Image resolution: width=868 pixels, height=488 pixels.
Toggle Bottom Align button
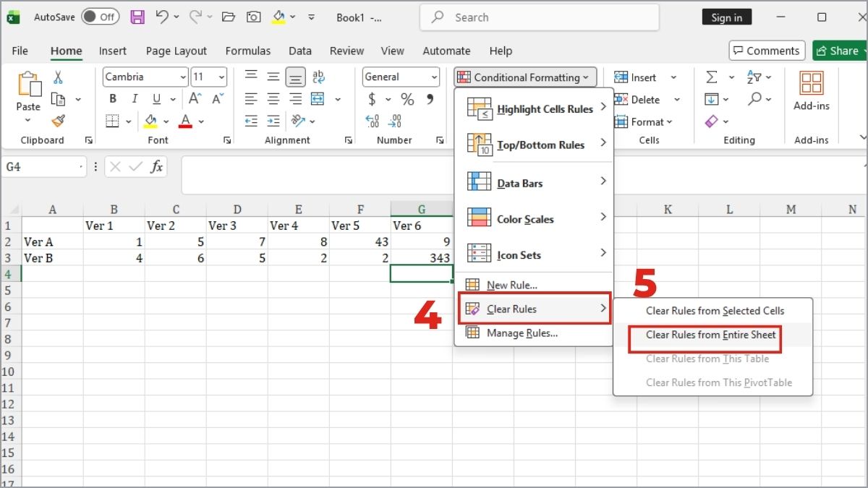[295, 77]
